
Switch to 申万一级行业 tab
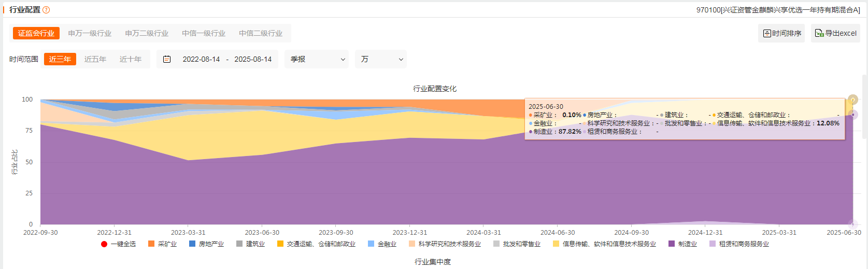[90, 33]
